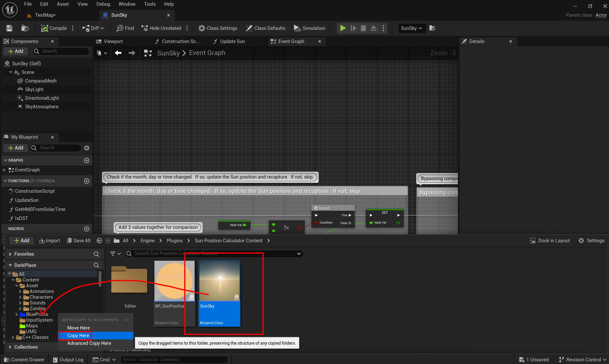Open the SunSky debug object dropdown
609x364 pixels.
412,28
